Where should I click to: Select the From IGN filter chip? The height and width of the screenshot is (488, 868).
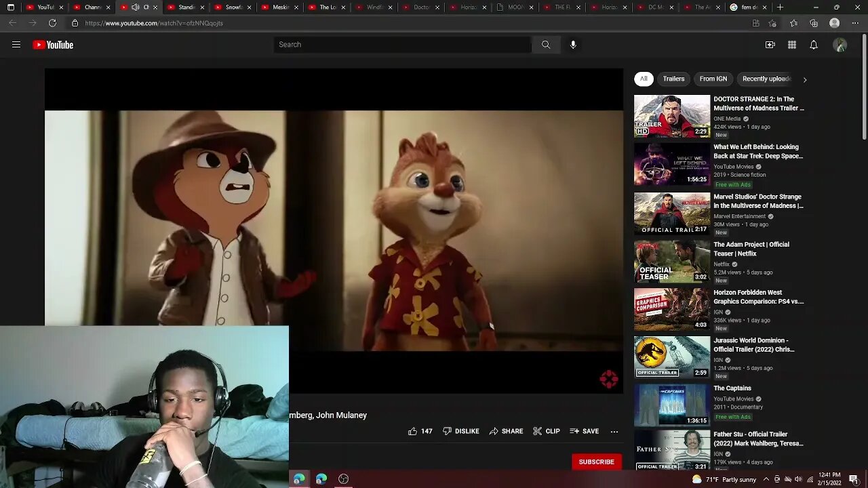pyautogui.click(x=713, y=79)
